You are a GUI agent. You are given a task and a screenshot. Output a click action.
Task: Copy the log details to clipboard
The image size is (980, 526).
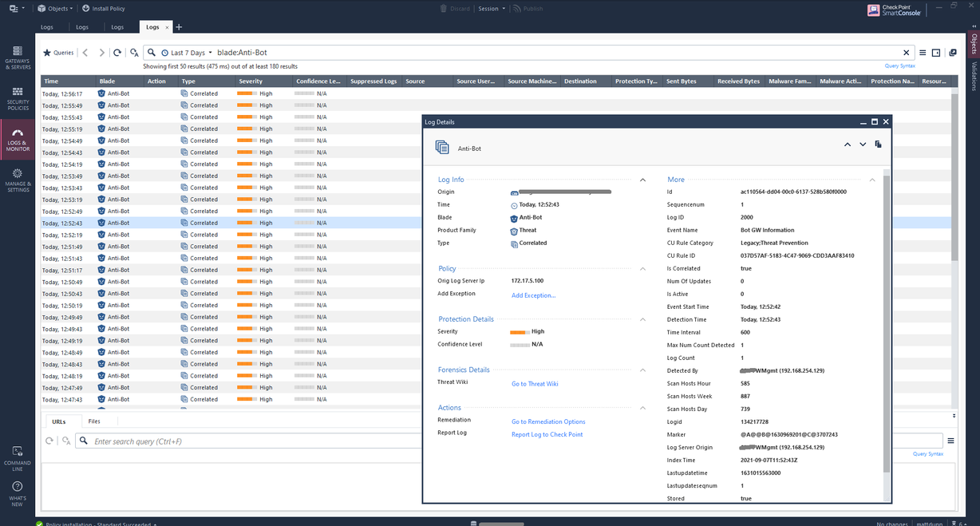pyautogui.click(x=878, y=144)
